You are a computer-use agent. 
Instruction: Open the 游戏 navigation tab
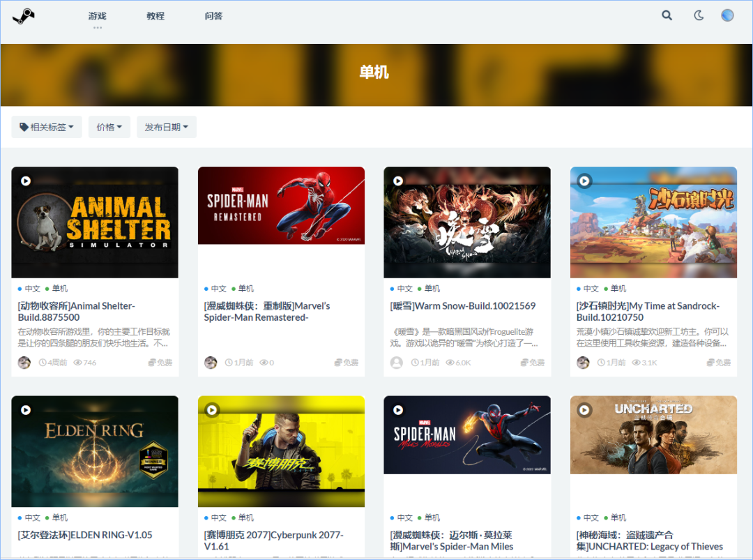[98, 16]
